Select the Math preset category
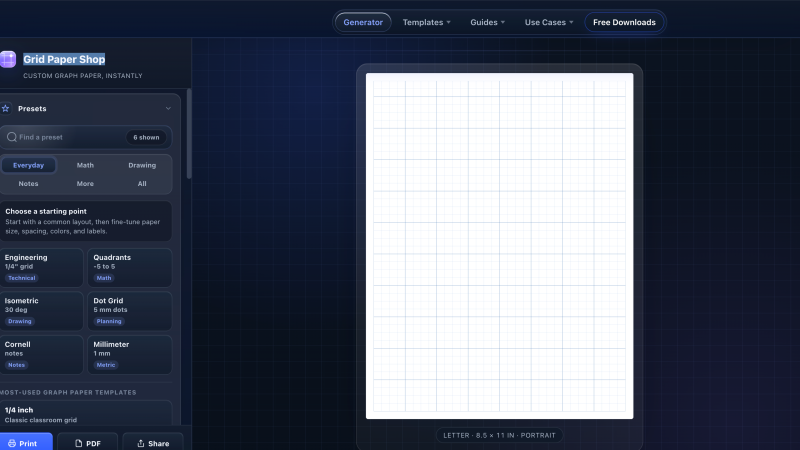This screenshot has height=450, width=800. (x=85, y=165)
